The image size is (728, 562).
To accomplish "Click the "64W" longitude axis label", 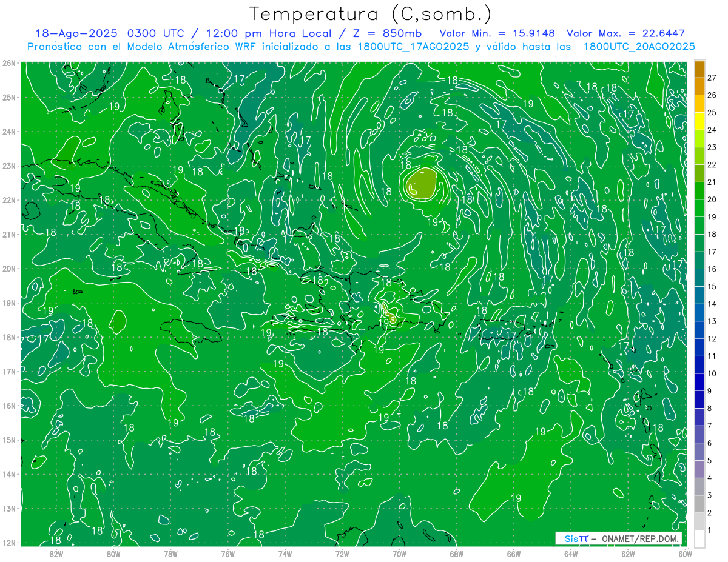I will (571, 554).
